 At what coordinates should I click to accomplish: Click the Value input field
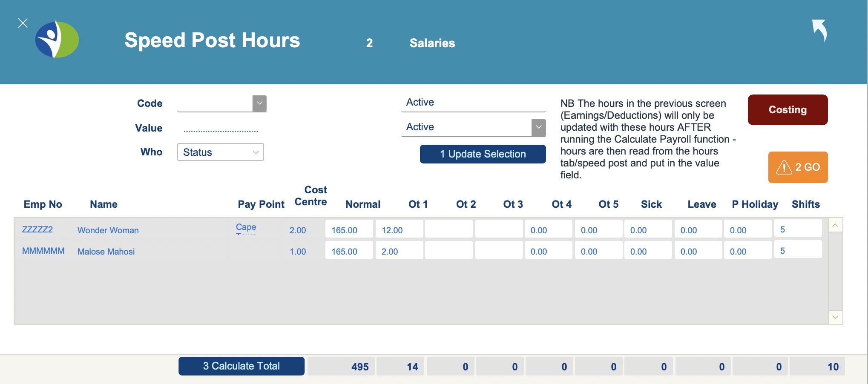221,128
